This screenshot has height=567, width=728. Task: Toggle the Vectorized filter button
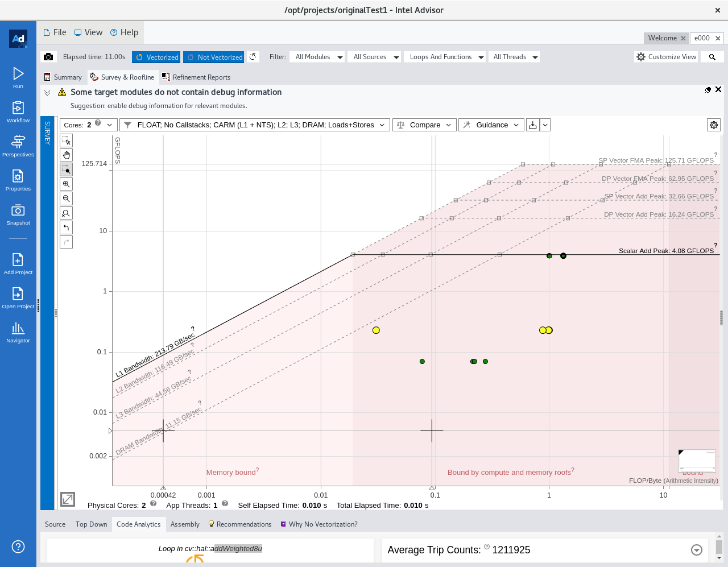pos(156,57)
